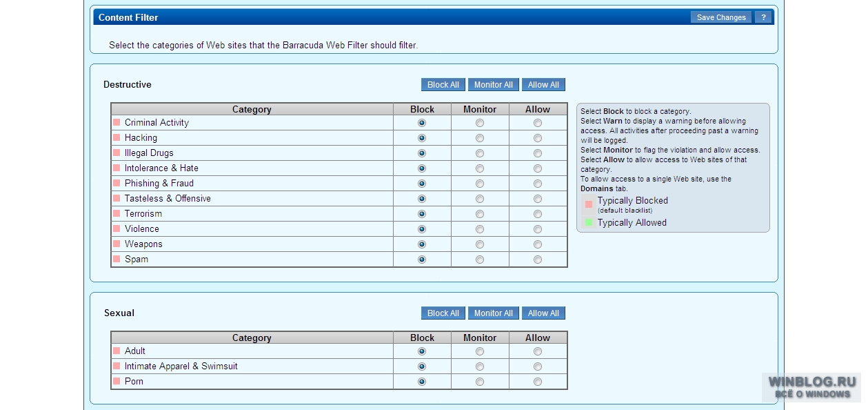Set Phishing & Fraud to Monitor
The image size is (868, 410).
click(x=480, y=184)
